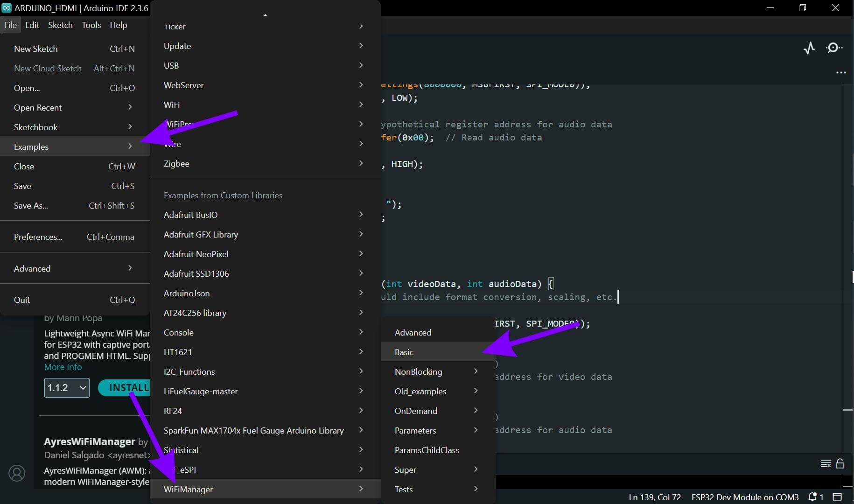Open the Basic WiFiManager example

pyautogui.click(x=438, y=352)
